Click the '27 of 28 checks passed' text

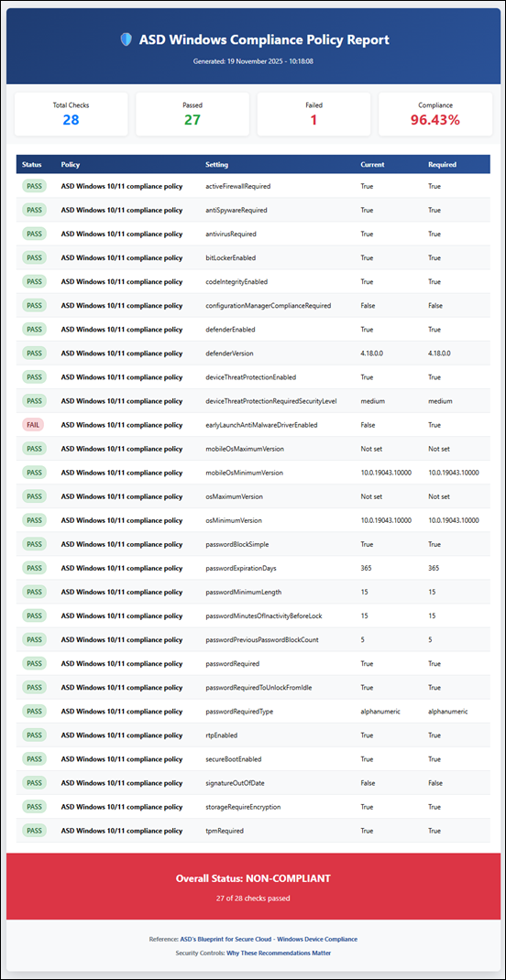tap(253, 898)
